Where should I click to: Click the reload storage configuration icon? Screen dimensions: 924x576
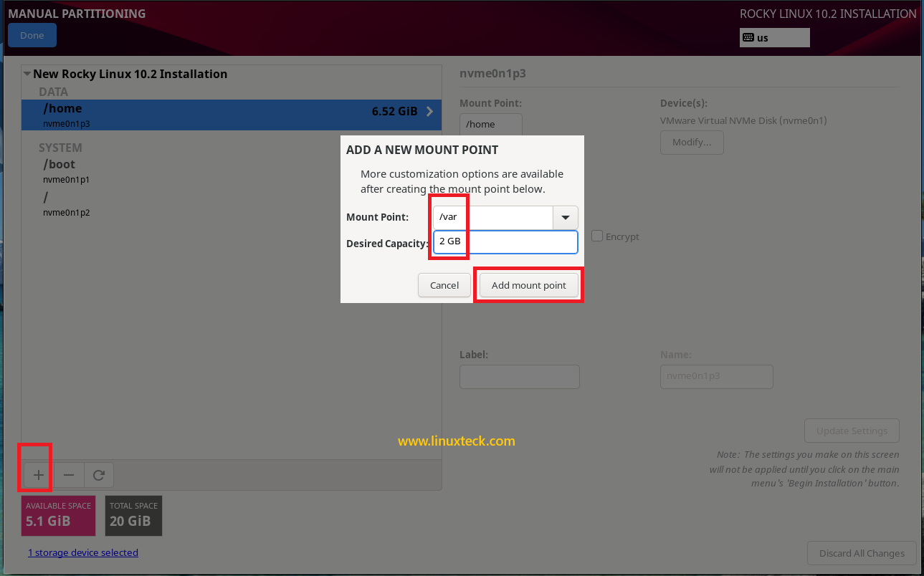pos(99,475)
